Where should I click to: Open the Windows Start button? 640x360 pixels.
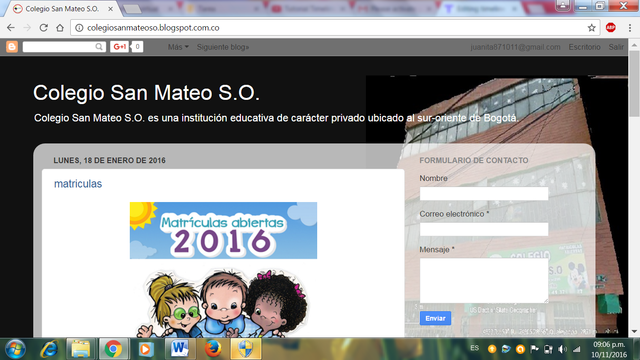tap(16, 349)
